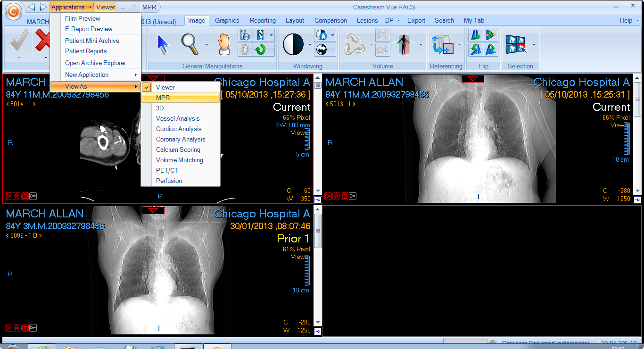Click the invert grayscale circle icon

[x=322, y=49]
